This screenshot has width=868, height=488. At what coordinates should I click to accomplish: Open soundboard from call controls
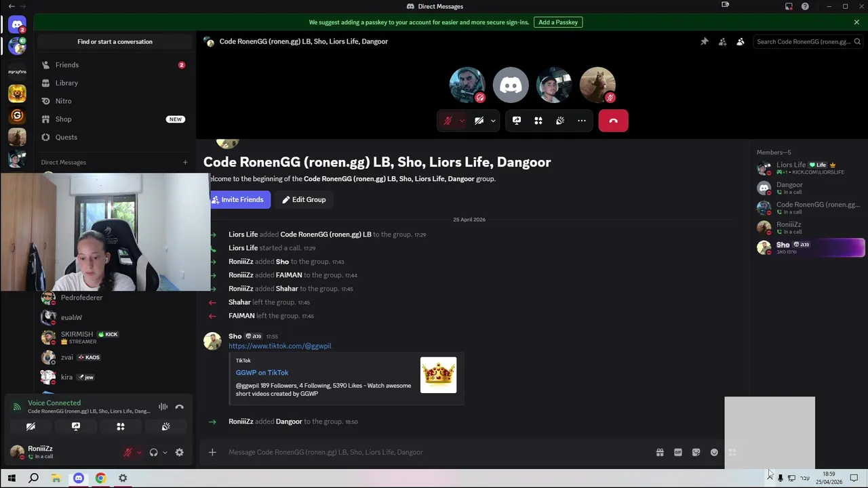coord(560,121)
